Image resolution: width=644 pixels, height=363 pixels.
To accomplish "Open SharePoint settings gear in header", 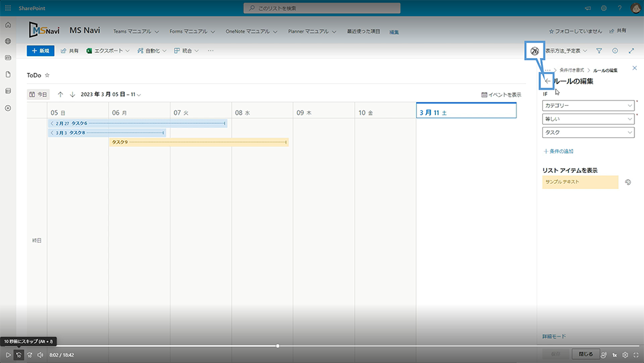I will point(604,8).
